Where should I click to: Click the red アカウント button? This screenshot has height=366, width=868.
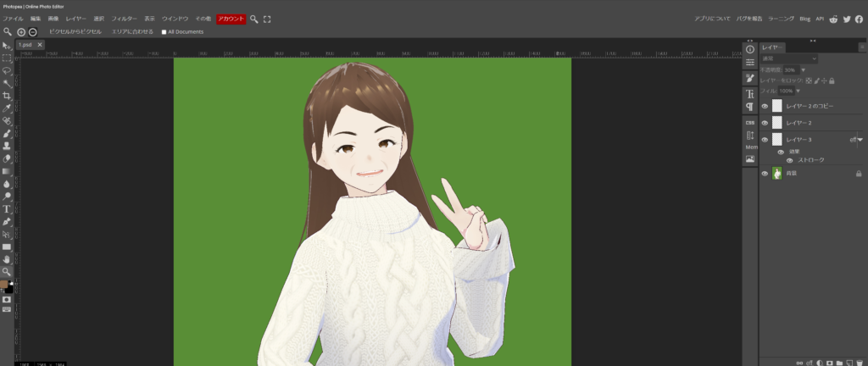click(231, 19)
